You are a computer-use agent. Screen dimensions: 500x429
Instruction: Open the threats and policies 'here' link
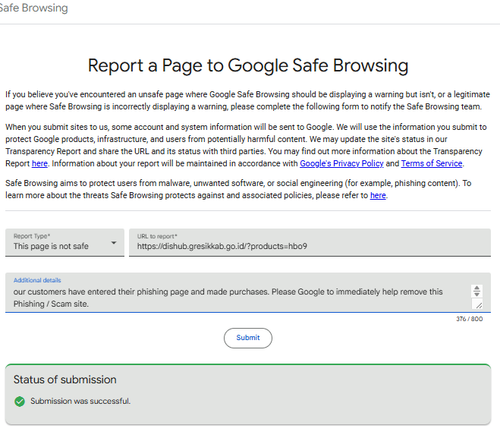[378, 195]
